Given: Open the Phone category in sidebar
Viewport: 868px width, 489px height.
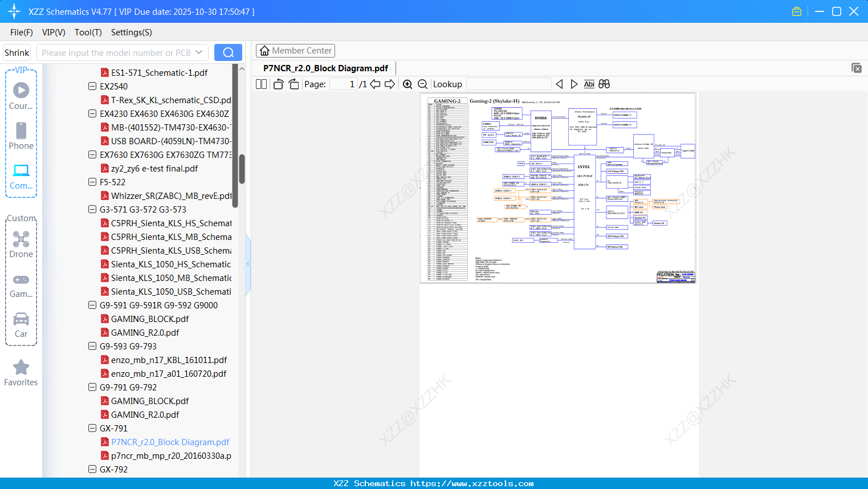Looking at the screenshot, I should [x=21, y=136].
